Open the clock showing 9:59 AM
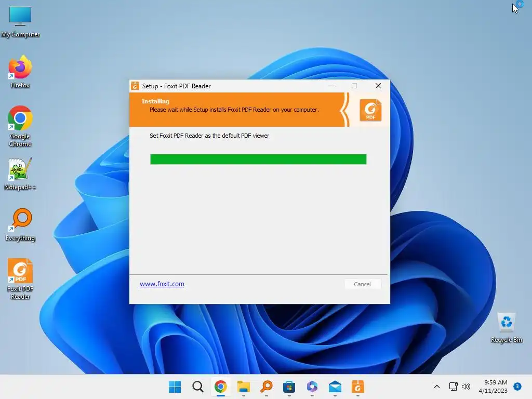 (493, 387)
